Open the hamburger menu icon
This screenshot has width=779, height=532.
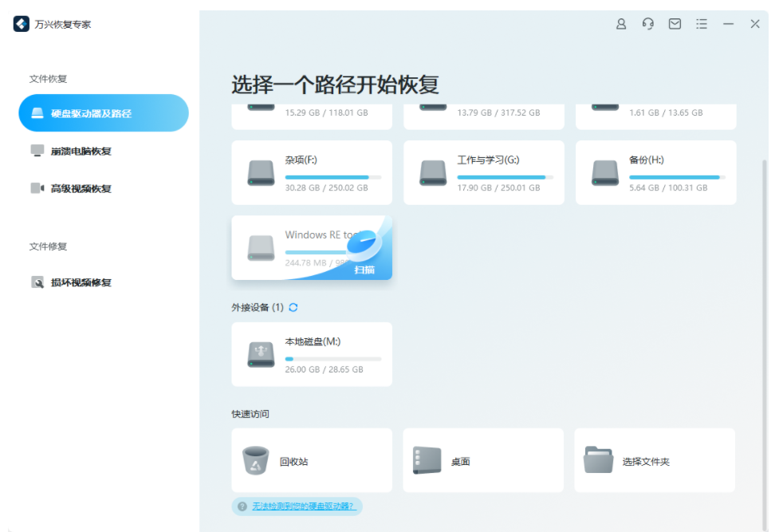click(x=702, y=24)
